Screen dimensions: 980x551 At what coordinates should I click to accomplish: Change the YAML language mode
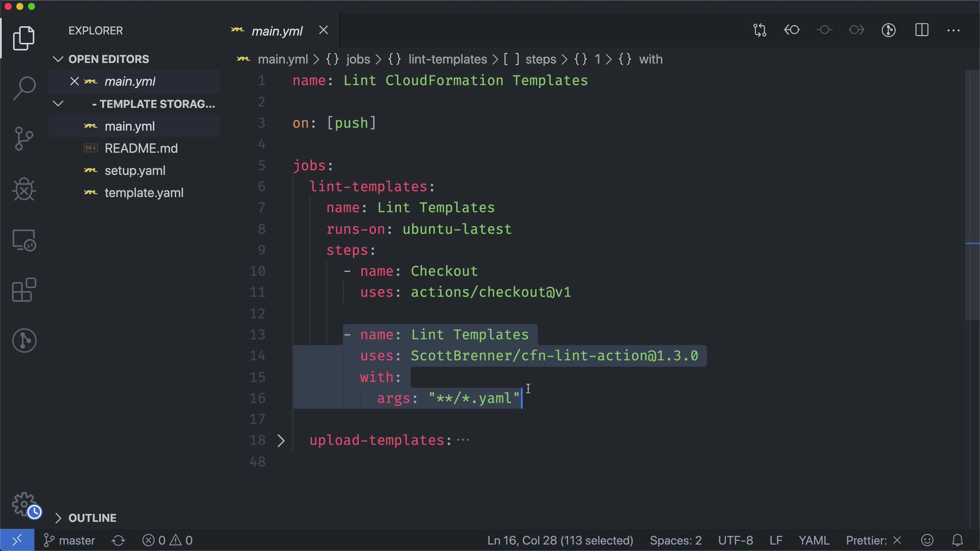click(x=814, y=540)
